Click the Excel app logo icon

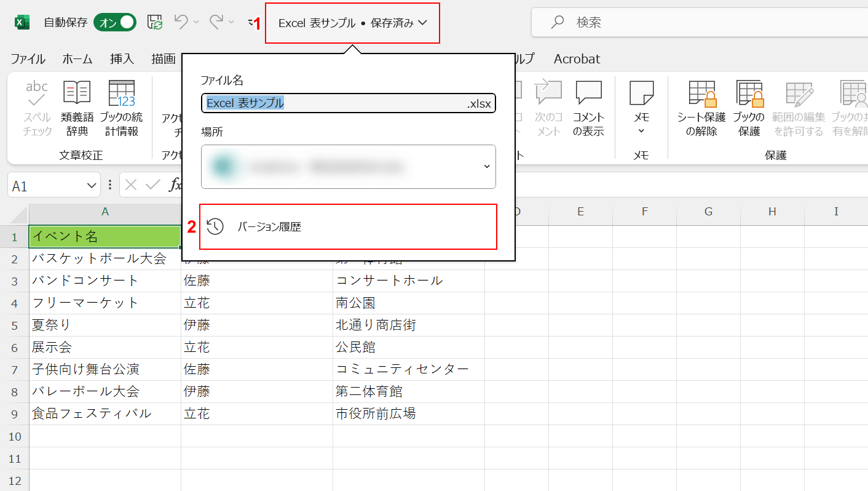click(23, 22)
